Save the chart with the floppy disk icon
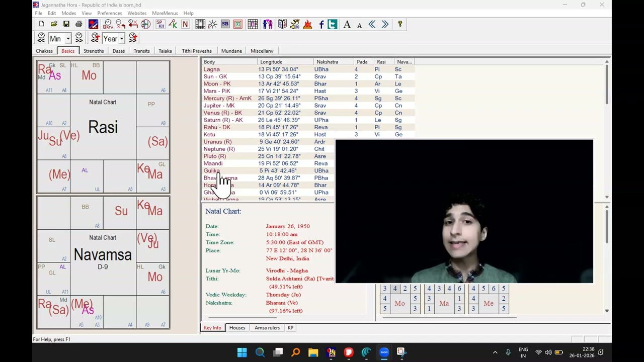Image resolution: width=644 pixels, height=362 pixels. (x=66, y=24)
